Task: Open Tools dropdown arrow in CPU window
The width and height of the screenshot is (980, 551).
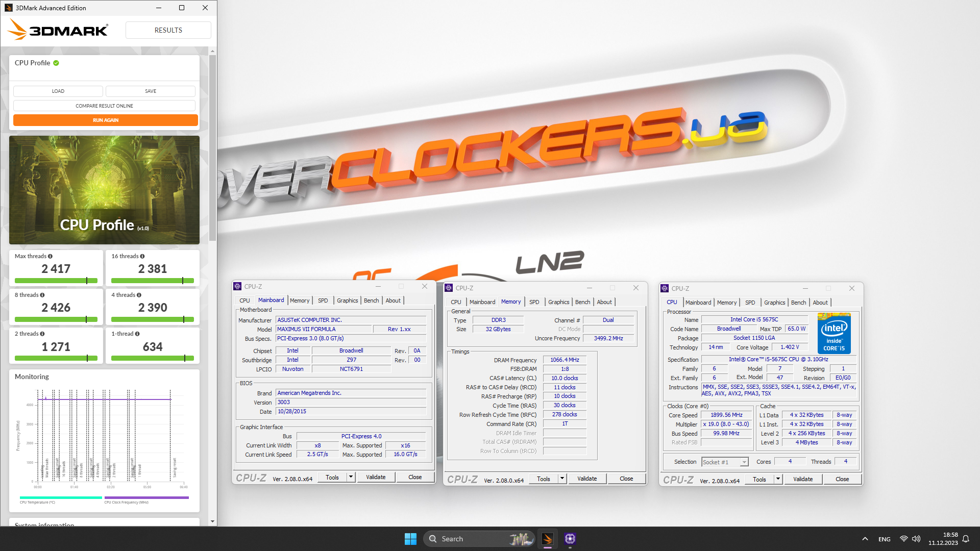Action: coord(778,479)
